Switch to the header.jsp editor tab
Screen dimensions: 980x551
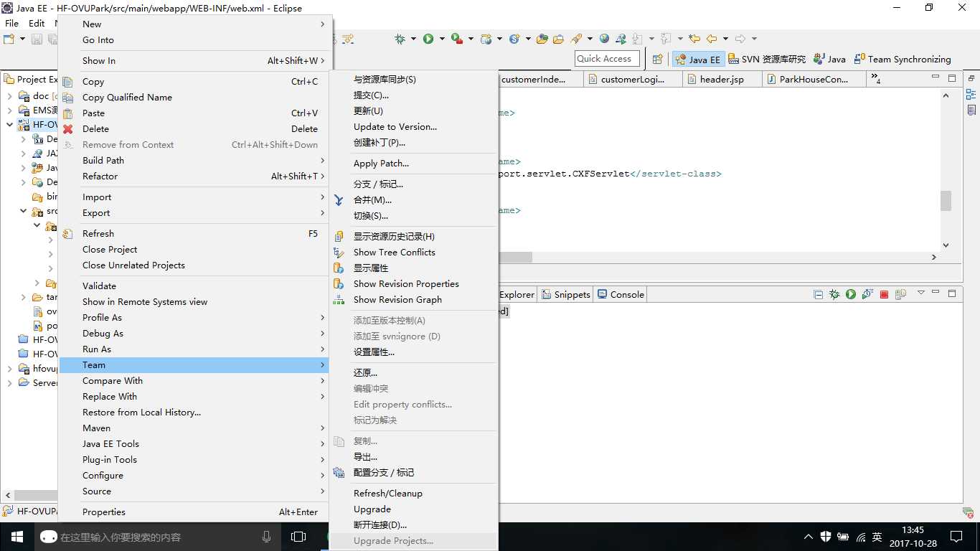click(721, 80)
